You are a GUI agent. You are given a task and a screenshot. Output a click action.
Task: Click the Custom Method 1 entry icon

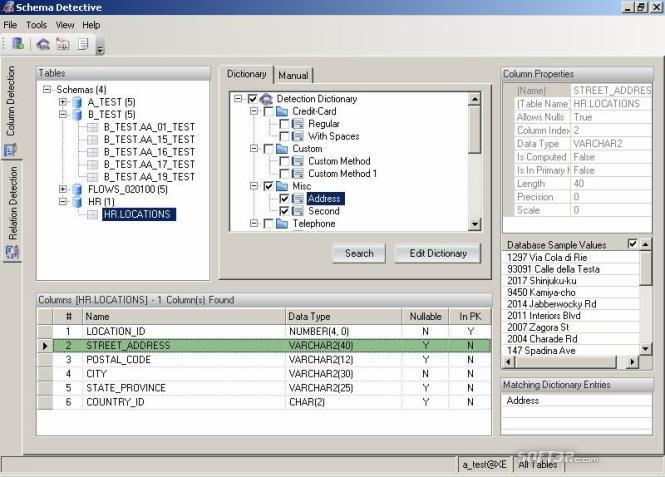(x=298, y=173)
